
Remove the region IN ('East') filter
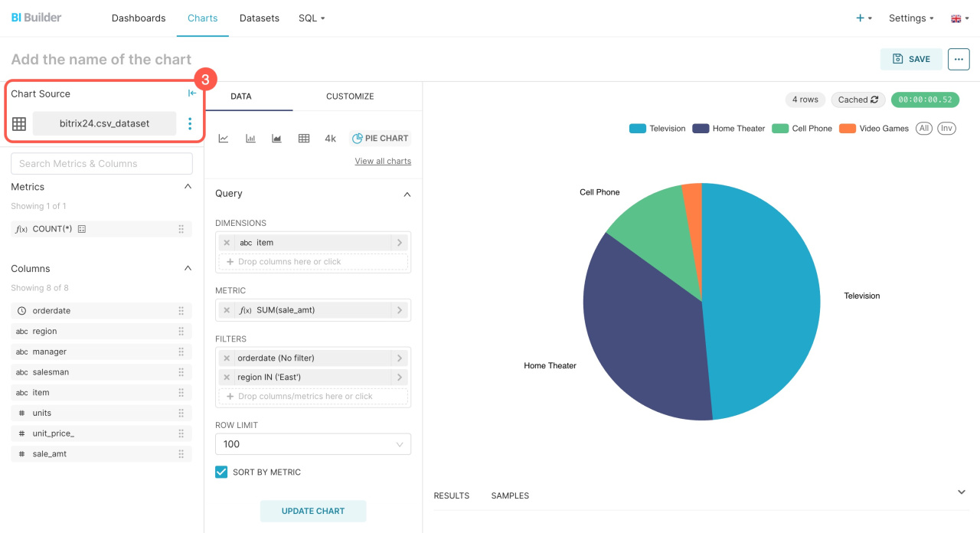pos(227,378)
